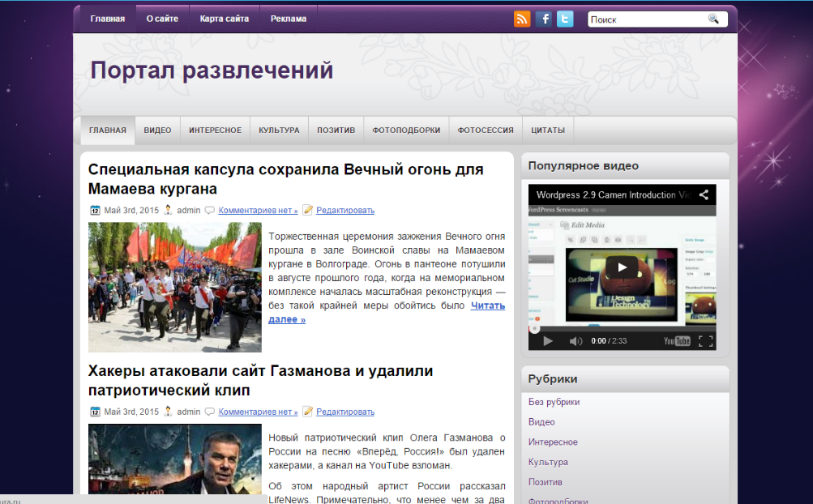813x504 pixels.
Task: Open the Вечный огонь article headline
Action: [x=285, y=179]
